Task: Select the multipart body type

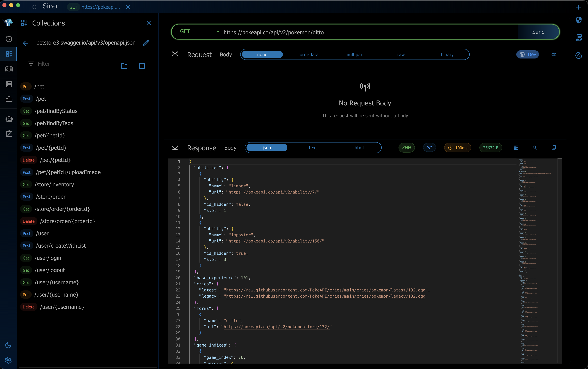Action: (x=355, y=55)
